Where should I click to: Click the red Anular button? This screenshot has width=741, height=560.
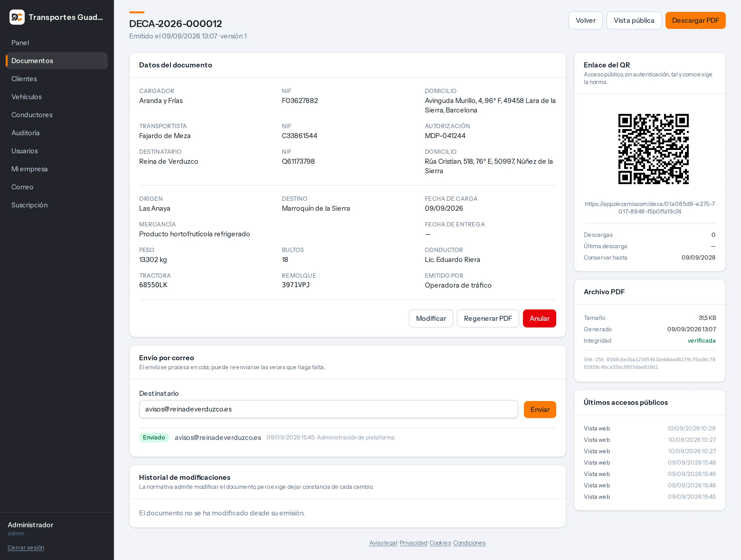(539, 318)
